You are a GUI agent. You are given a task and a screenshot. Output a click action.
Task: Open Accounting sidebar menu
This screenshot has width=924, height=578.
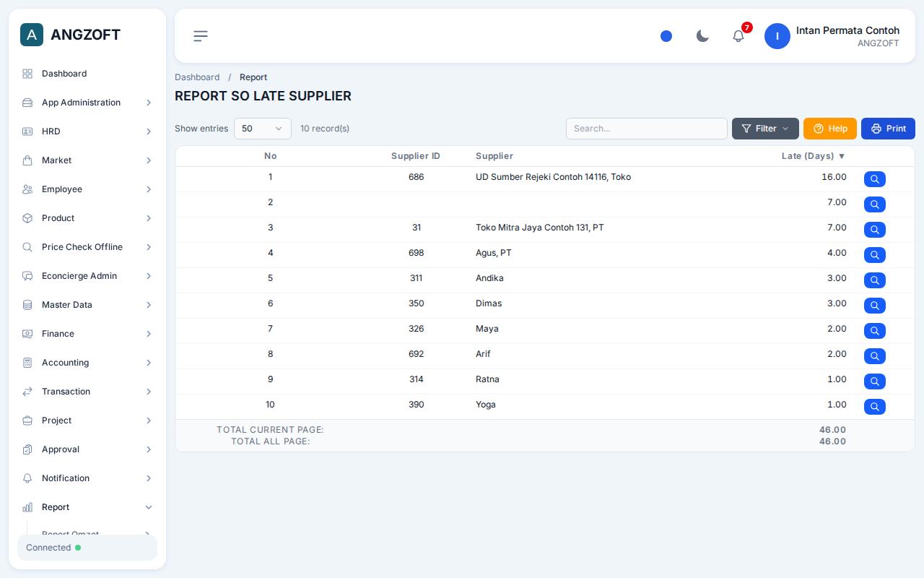pos(87,363)
